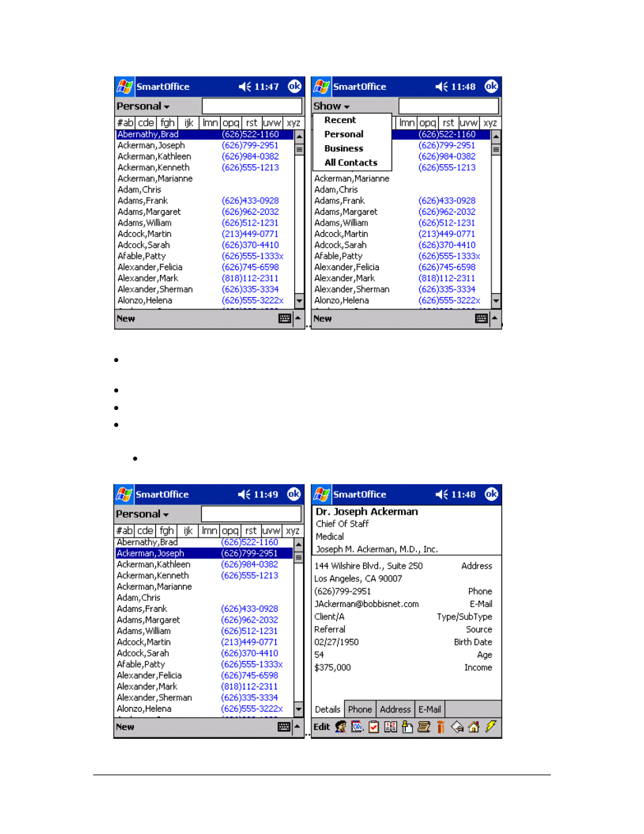Viewport: 644px width, 834px height.
Task: Select Abernathy,Brad on the 11:47 screen
Action: 149,134
